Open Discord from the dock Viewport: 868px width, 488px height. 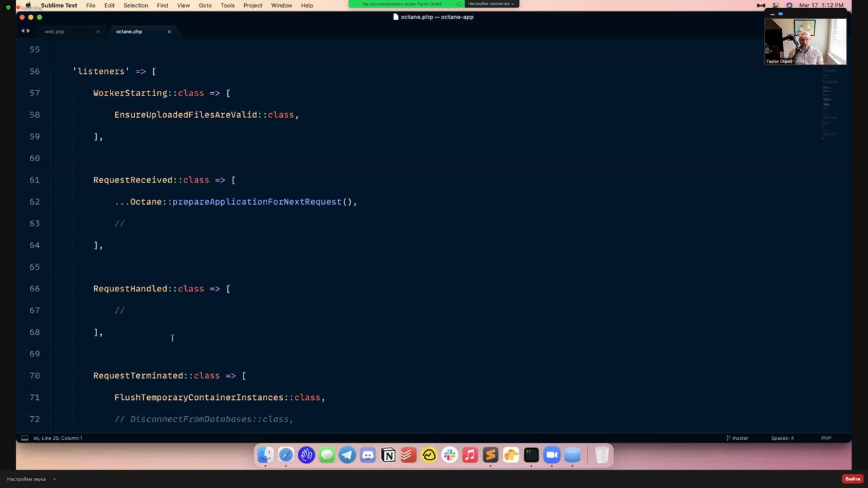tap(368, 455)
